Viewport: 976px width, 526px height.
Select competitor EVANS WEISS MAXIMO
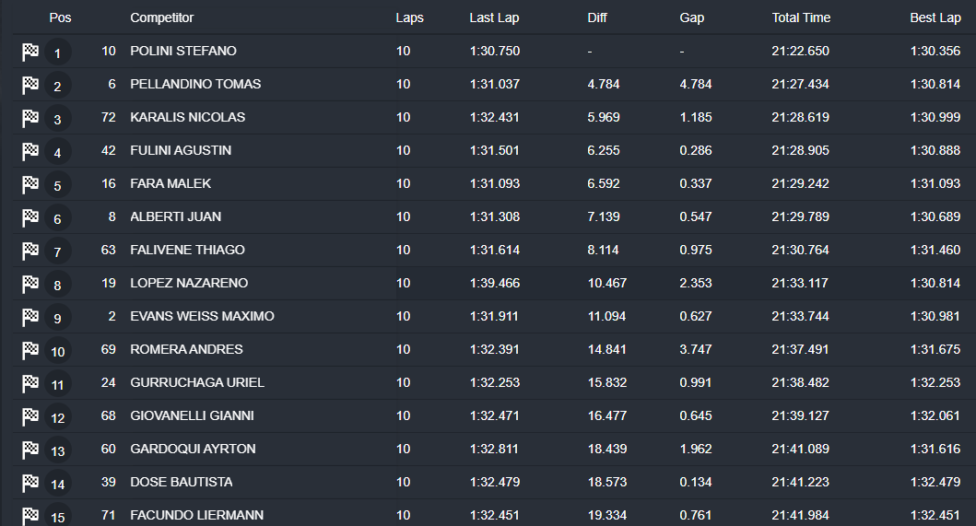coord(202,316)
